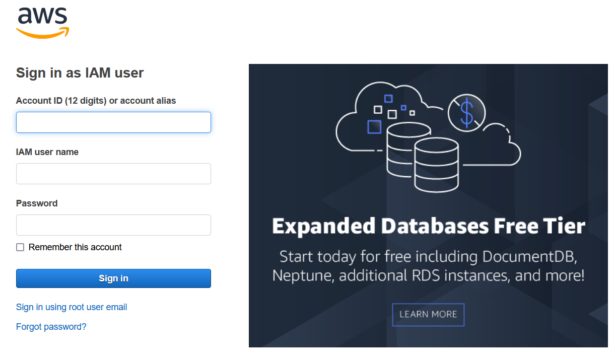Screen dimensions: 615x364
Task: Click the IAM user name label
Action: (x=47, y=152)
